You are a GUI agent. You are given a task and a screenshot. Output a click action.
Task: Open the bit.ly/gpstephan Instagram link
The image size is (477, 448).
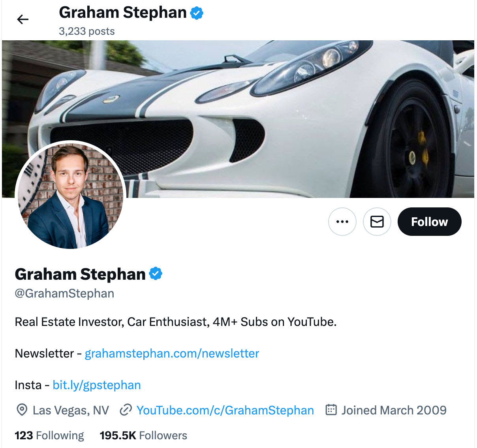[x=97, y=385]
